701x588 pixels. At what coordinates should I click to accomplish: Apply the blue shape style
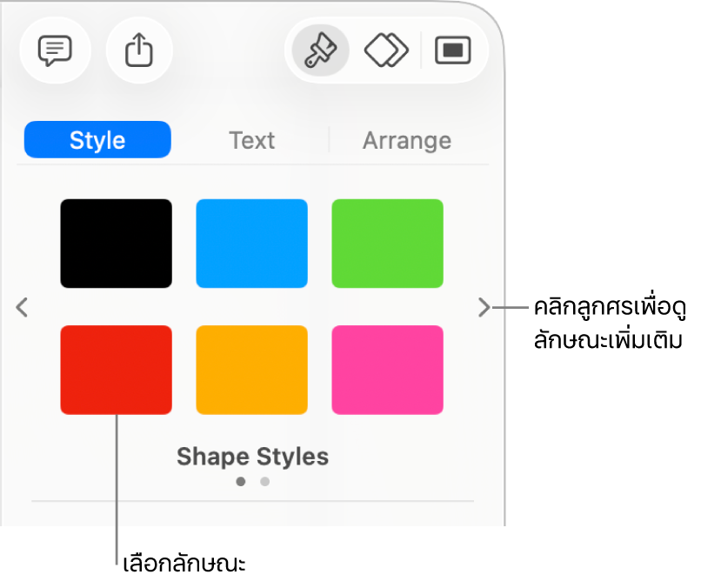tap(251, 244)
